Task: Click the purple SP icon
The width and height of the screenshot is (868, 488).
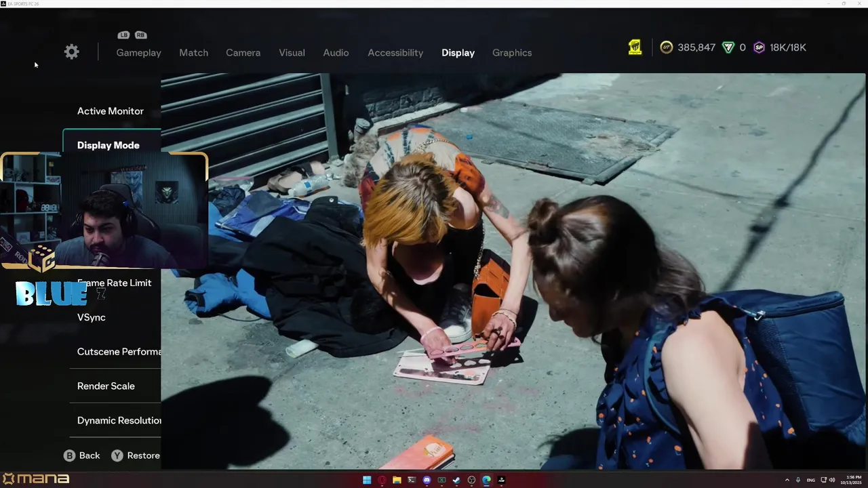Action: coord(759,47)
